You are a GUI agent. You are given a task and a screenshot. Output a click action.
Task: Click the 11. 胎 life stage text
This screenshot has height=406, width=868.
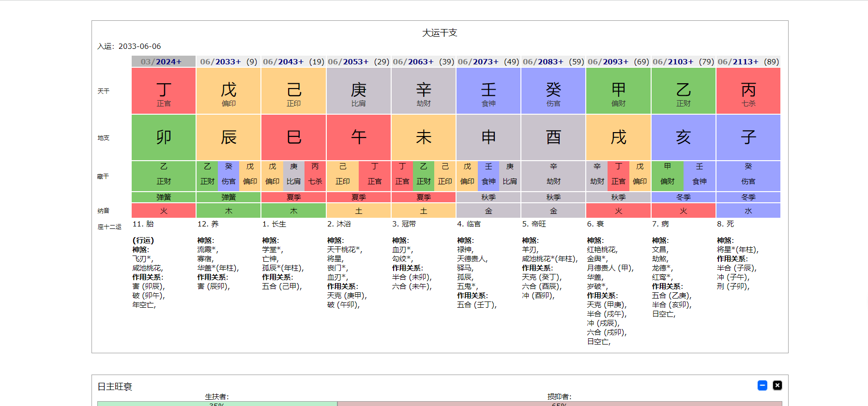[x=143, y=224]
